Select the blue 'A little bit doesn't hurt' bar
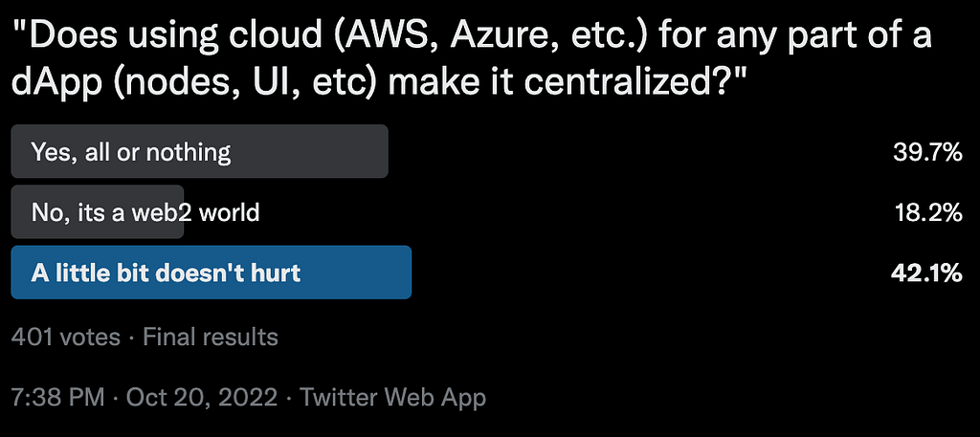Screen dimensions: 980x437 [x=212, y=273]
